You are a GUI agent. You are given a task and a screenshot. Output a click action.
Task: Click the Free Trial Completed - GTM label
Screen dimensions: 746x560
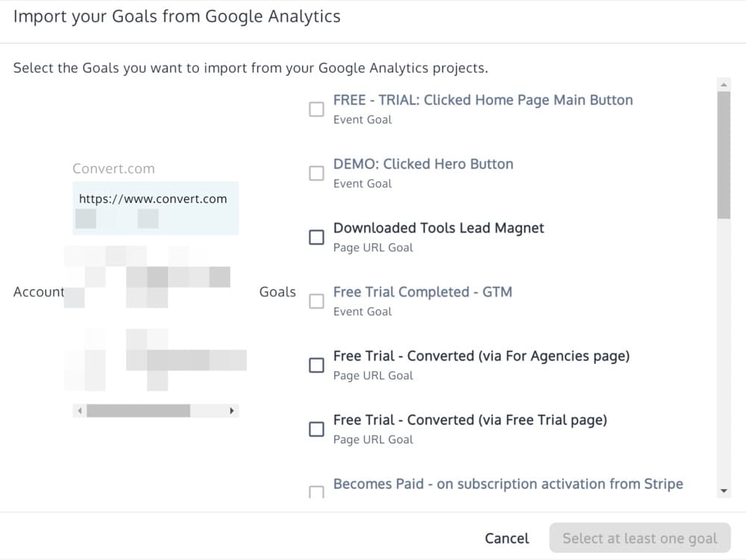(422, 292)
